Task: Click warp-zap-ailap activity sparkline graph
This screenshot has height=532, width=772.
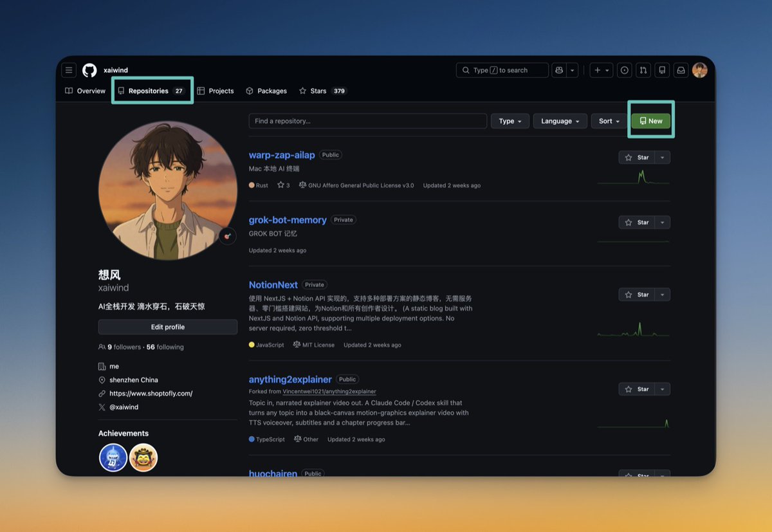Action: point(634,177)
